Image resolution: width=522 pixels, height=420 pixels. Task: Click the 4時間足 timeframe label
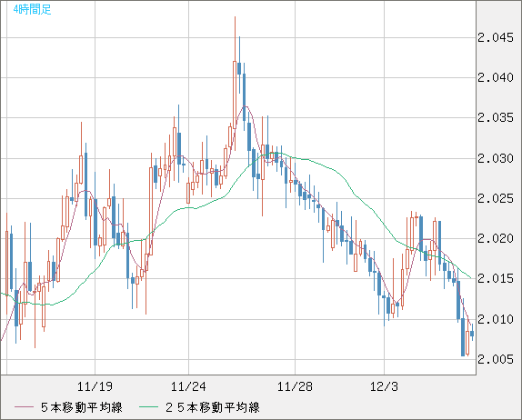32,9
